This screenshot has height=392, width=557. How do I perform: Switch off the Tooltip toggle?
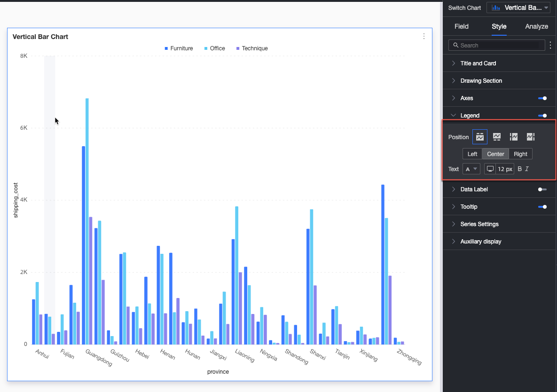point(542,207)
